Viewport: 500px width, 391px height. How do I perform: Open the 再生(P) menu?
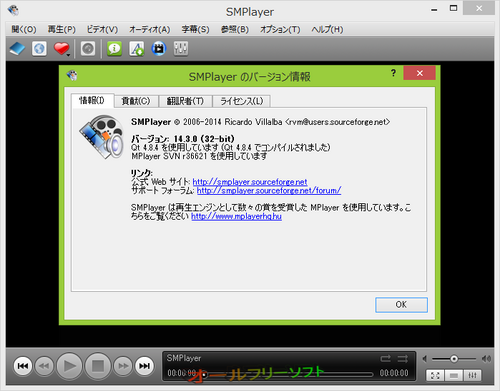62,29
